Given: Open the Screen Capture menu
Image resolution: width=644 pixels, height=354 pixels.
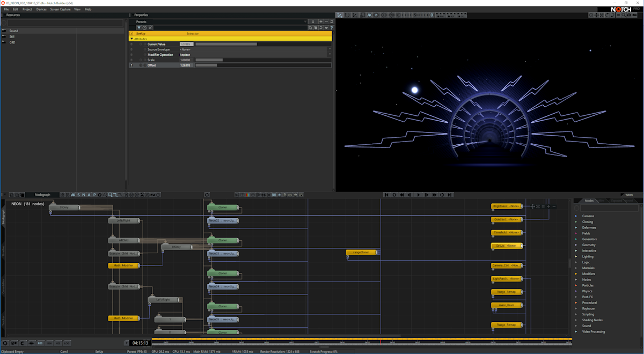Looking at the screenshot, I should click(x=60, y=9).
